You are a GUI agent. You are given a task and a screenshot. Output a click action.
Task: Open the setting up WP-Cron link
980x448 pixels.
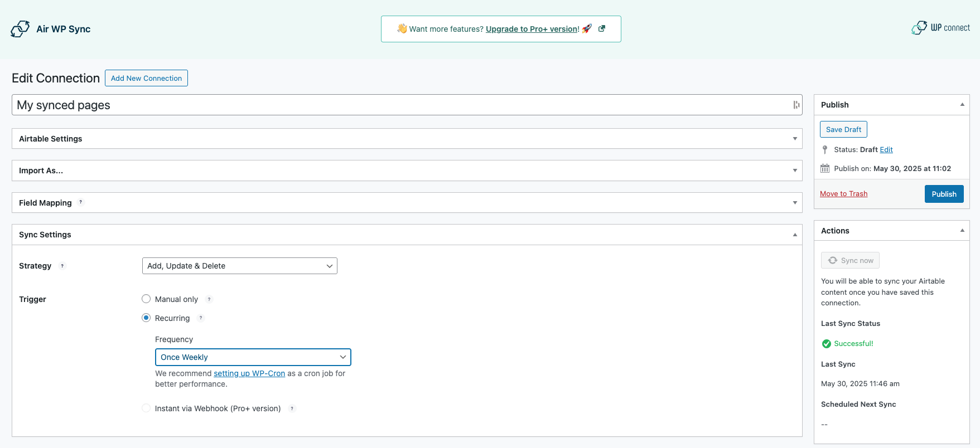pyautogui.click(x=249, y=373)
